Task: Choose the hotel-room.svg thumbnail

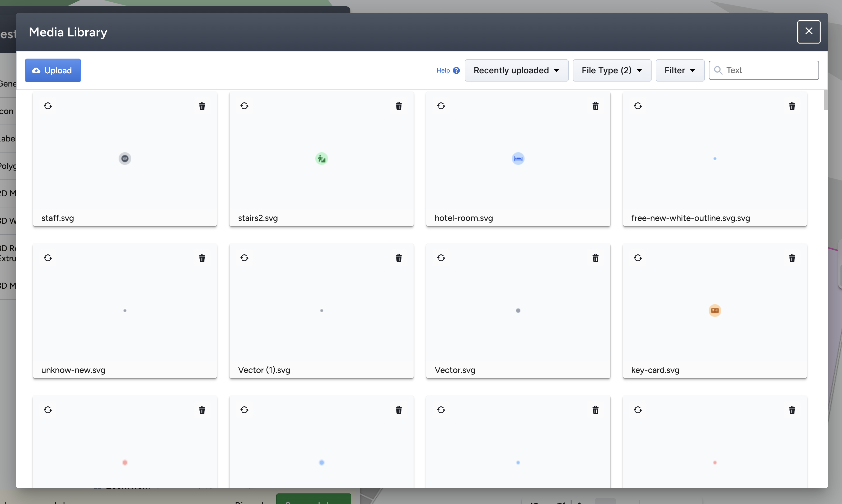Action: pos(518,159)
